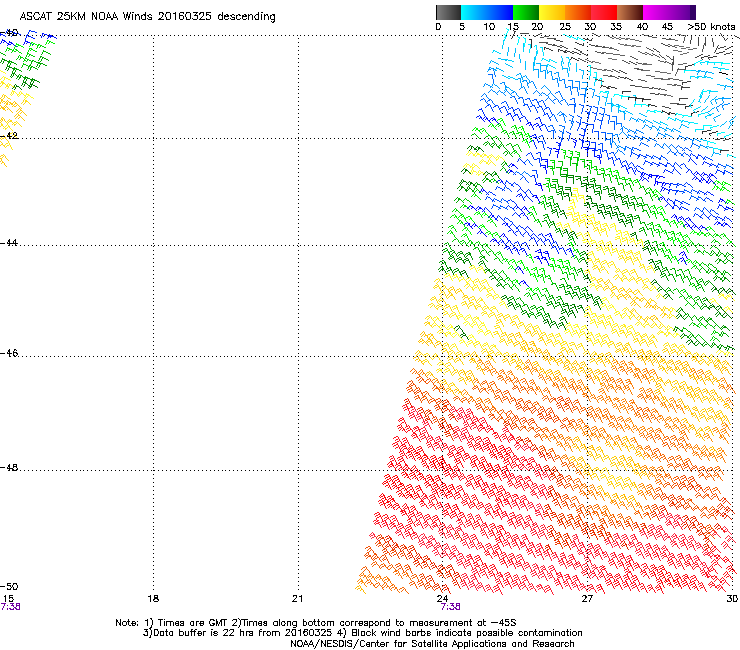Click the '21' longitude axis label
This screenshot has width=740, height=650.
click(297, 599)
